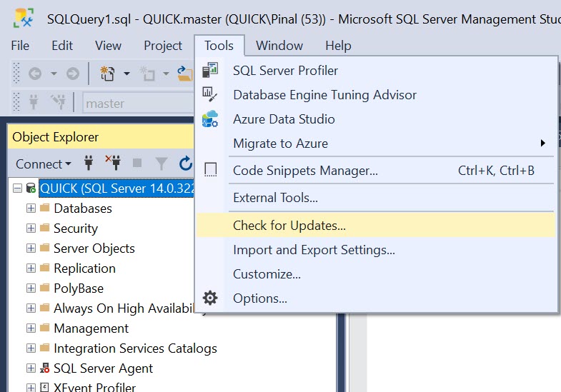Select the Security tree item

pos(76,228)
